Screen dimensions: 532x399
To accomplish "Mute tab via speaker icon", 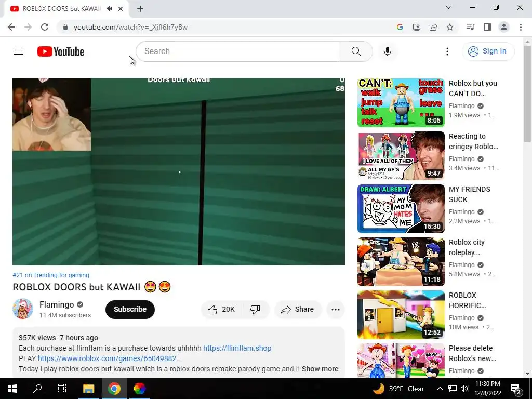I will point(109,9).
